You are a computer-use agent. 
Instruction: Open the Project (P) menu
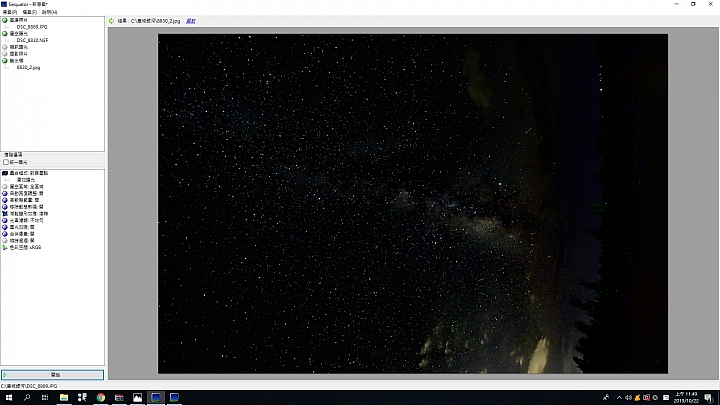point(10,12)
